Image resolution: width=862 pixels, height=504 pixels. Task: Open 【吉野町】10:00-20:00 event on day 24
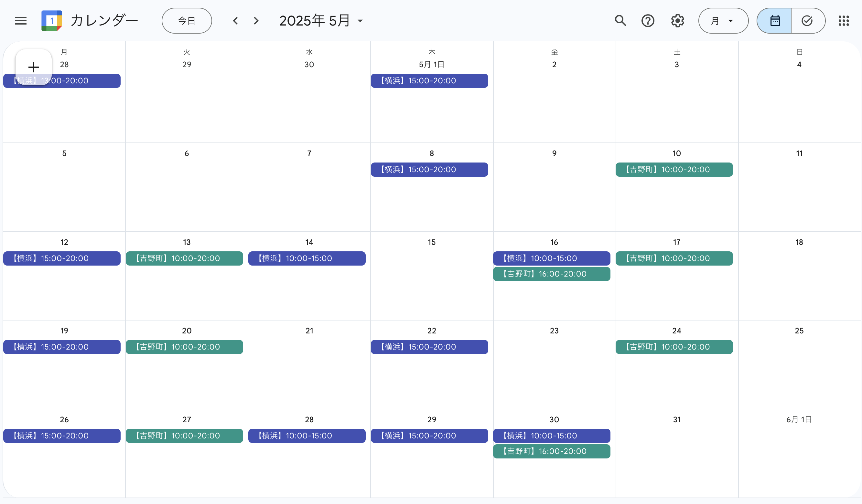point(674,347)
